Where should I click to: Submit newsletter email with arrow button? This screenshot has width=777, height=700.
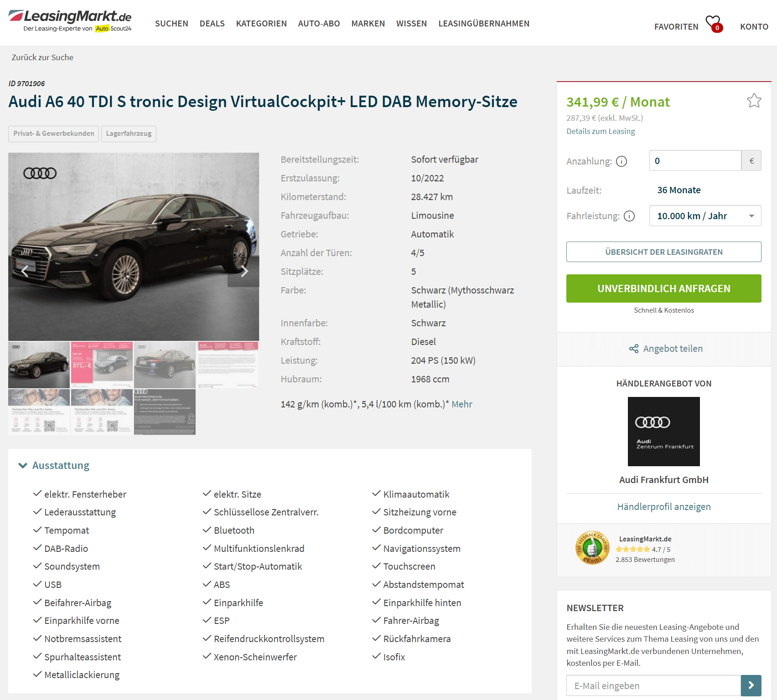pyautogui.click(x=751, y=685)
